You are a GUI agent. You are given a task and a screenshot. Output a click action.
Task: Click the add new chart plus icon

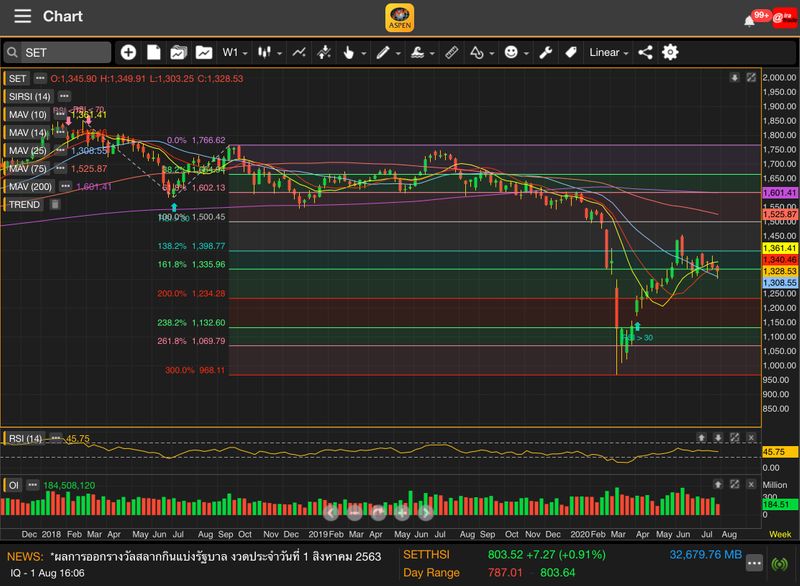tap(129, 52)
